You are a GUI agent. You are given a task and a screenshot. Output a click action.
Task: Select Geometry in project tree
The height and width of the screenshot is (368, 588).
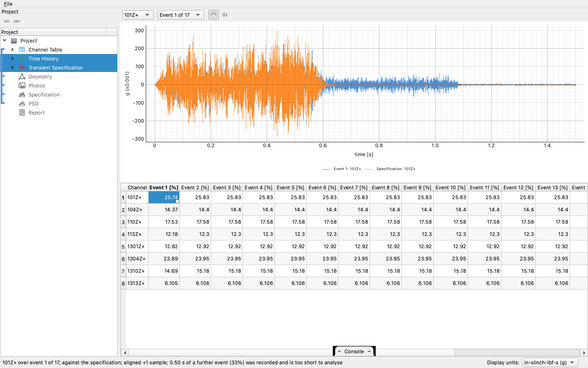[x=40, y=76]
